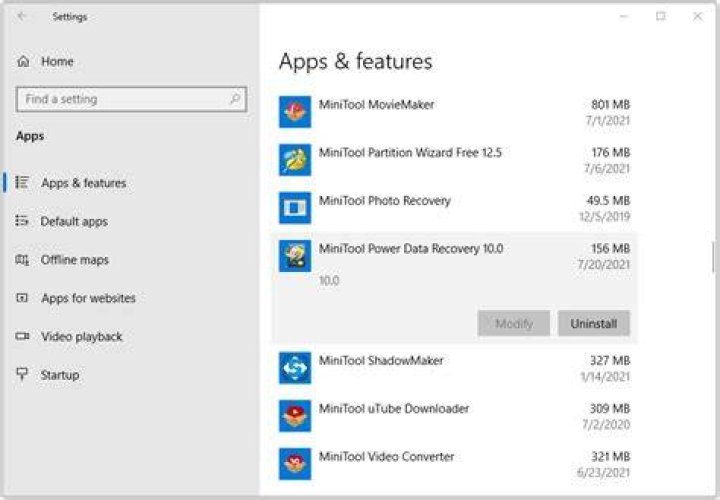Open Default apps settings
720x500 pixels.
pyautogui.click(x=74, y=221)
